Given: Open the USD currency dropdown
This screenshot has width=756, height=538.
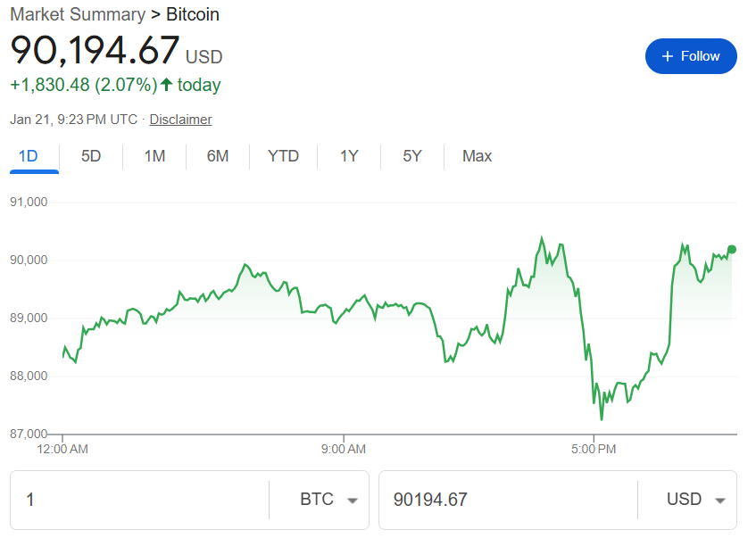Looking at the screenshot, I should click(x=695, y=500).
